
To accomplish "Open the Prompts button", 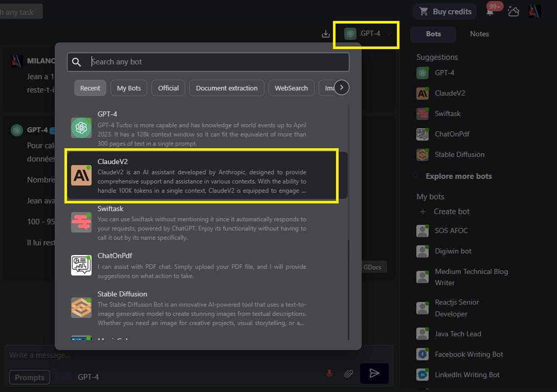I will 30,377.
